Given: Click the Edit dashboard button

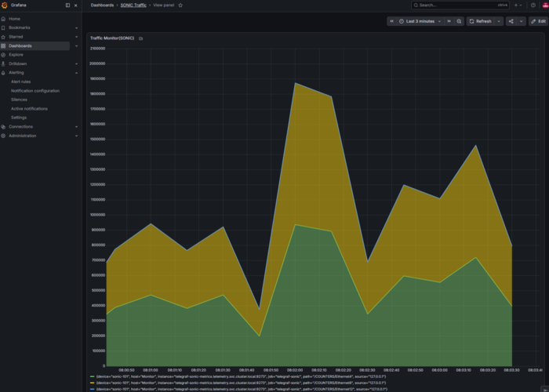Looking at the screenshot, I should (539, 21).
